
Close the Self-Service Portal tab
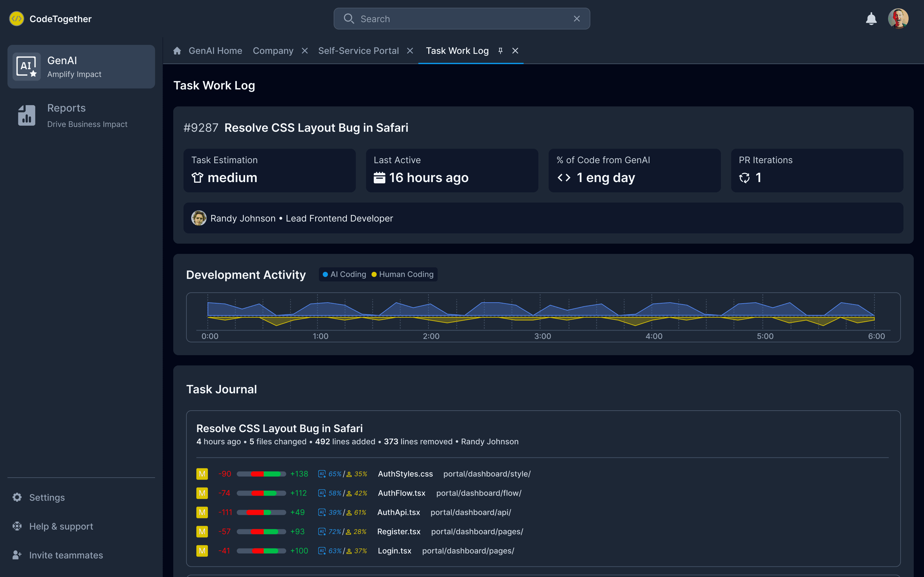click(410, 51)
